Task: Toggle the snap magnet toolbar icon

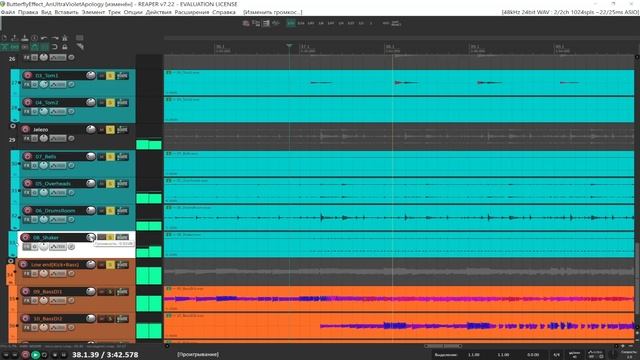Action: coord(55,47)
